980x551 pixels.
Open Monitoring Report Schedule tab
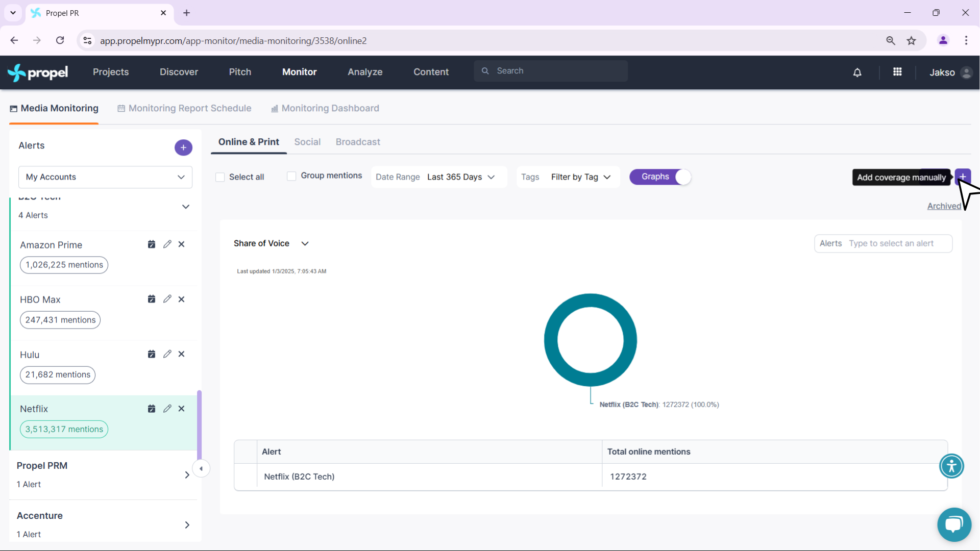click(x=184, y=108)
